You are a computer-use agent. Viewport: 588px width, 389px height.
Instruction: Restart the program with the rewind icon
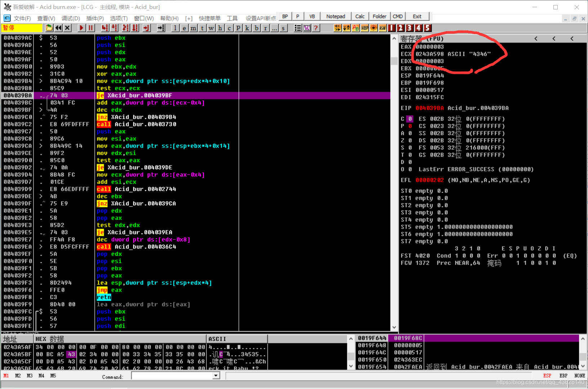(58, 28)
